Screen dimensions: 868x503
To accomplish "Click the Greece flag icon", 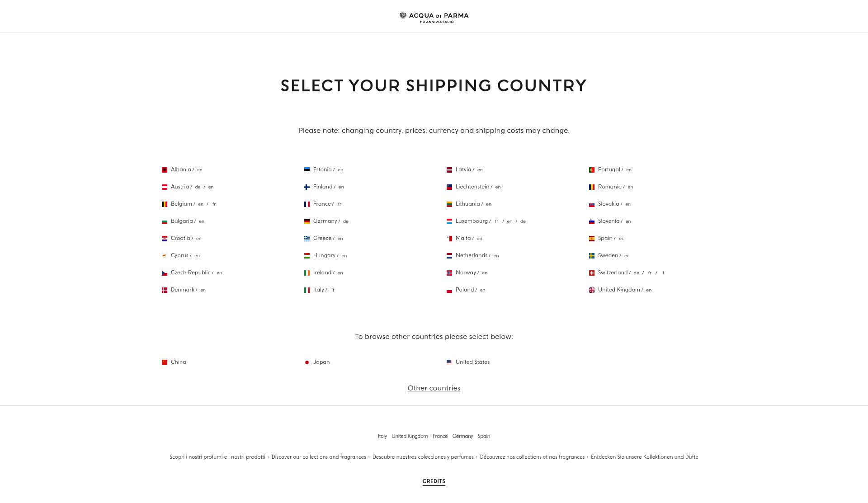I will coord(307,239).
